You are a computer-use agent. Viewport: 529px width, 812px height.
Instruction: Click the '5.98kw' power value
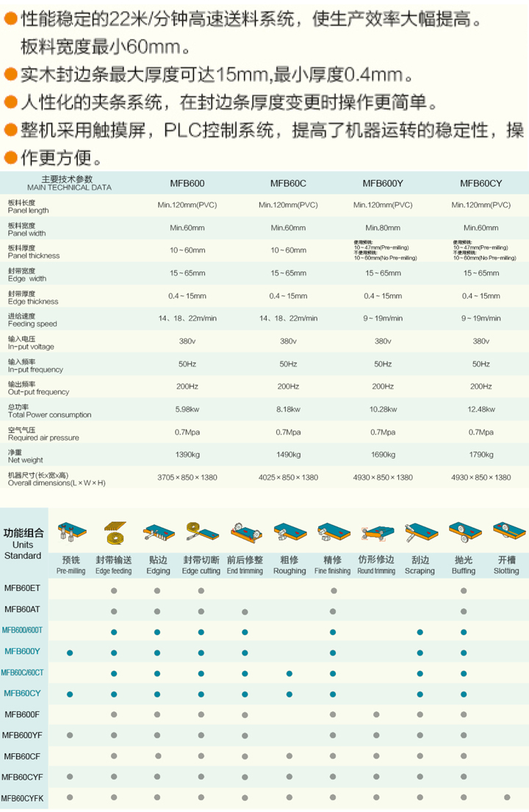[x=187, y=409]
